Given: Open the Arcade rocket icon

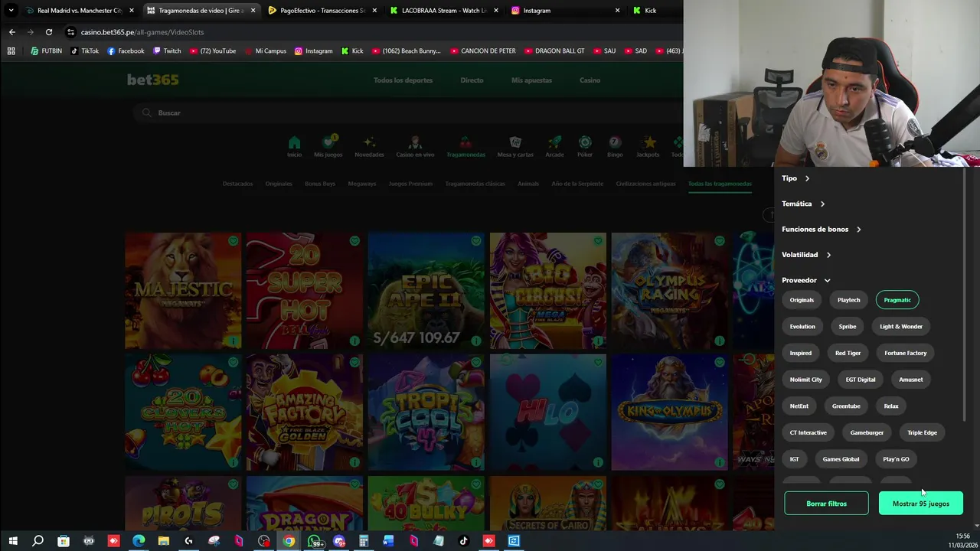Looking at the screenshot, I should (554, 143).
